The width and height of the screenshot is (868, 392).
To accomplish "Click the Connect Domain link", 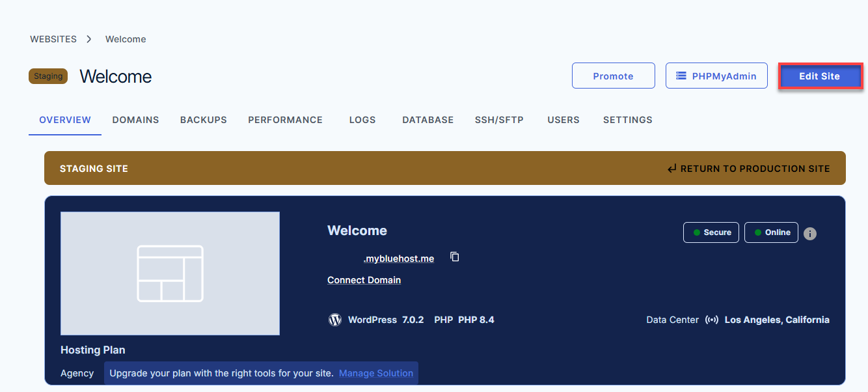I will coord(364,280).
